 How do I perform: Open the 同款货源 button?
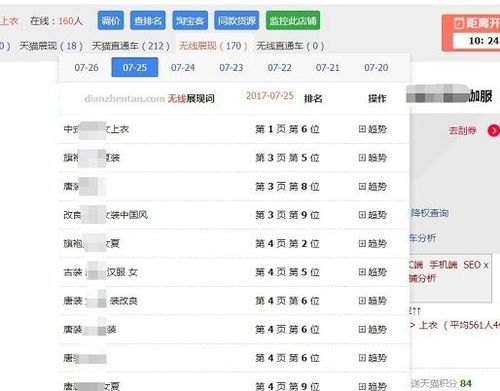(237, 21)
